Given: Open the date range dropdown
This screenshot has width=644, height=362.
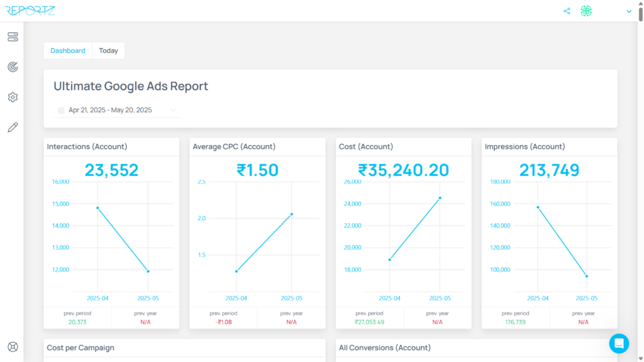Looking at the screenshot, I should [117, 110].
